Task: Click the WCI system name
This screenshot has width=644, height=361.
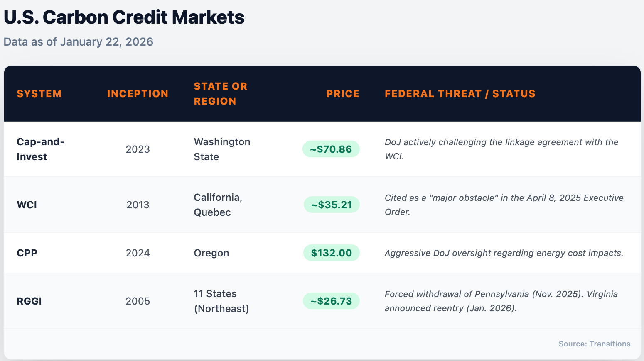Action: point(27,205)
